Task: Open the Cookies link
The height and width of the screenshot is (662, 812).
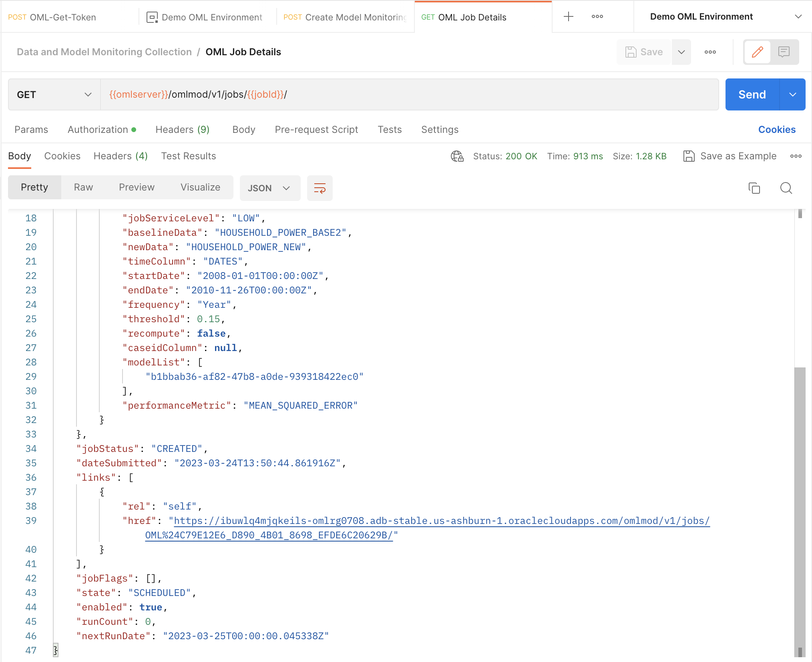Action: (x=776, y=130)
